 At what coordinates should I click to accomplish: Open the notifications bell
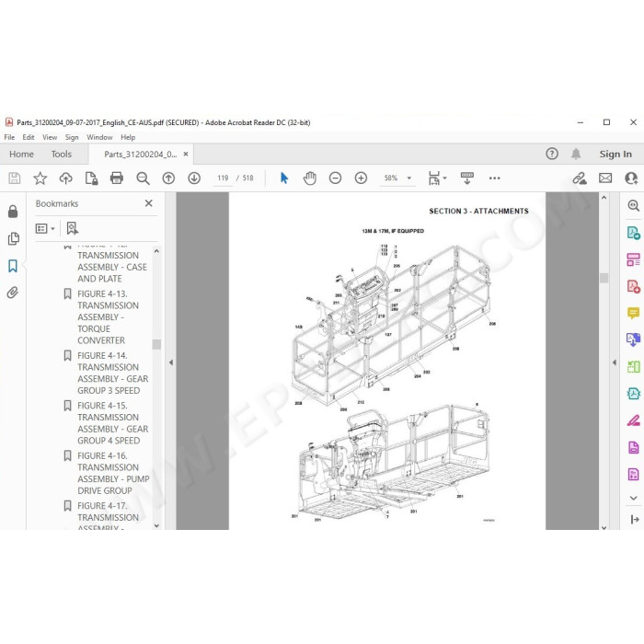click(576, 154)
